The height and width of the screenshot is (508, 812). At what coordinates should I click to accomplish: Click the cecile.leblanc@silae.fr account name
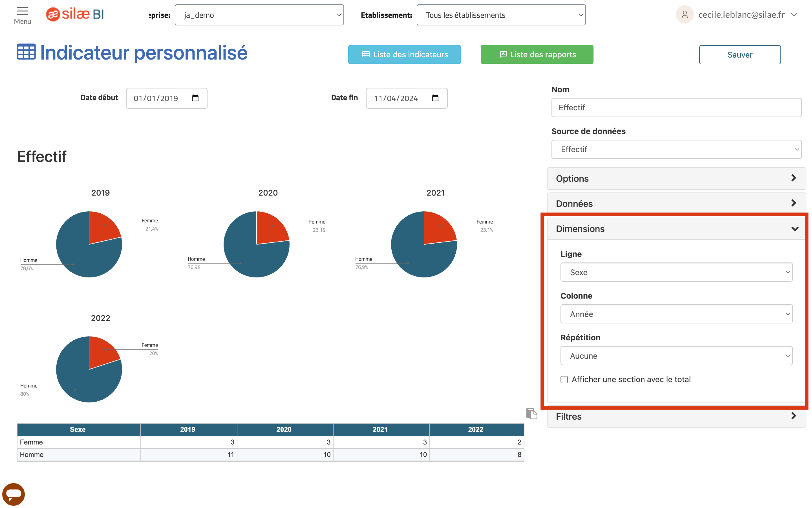(742, 15)
